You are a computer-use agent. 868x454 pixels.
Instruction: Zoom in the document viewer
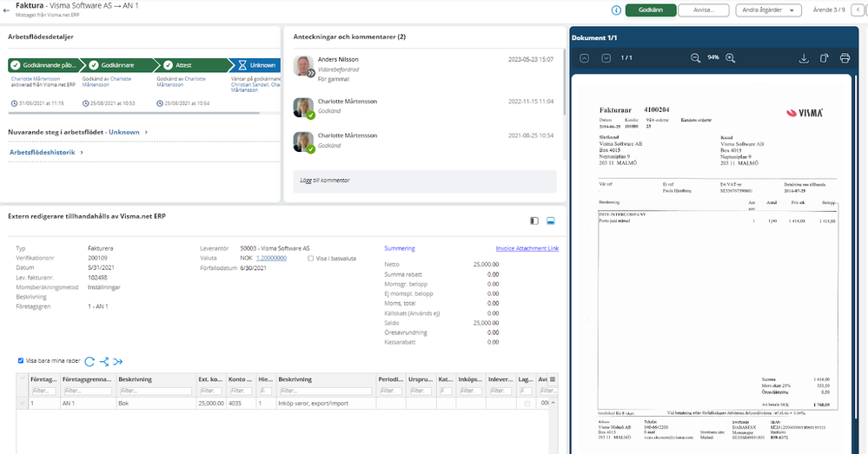[x=731, y=58]
